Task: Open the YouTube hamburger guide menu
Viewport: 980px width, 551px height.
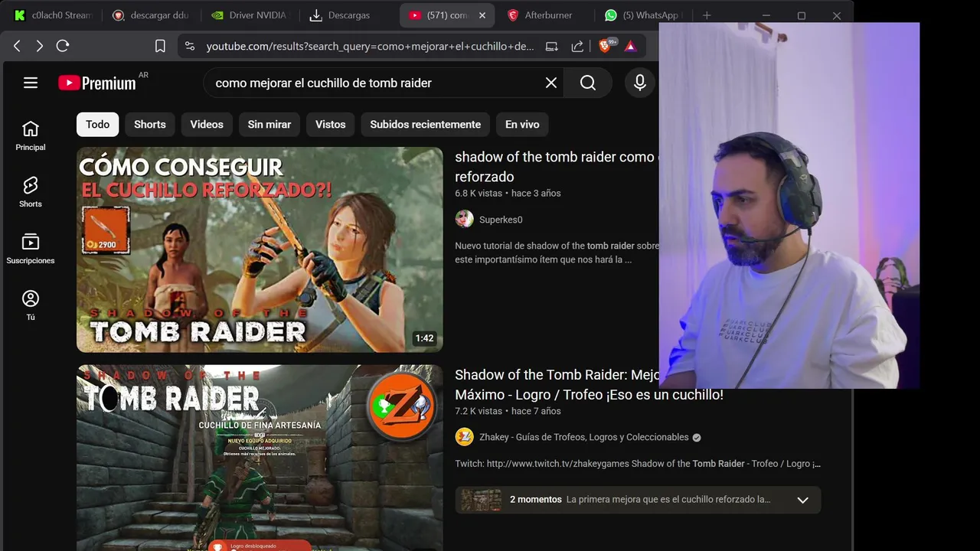Action: (x=31, y=83)
